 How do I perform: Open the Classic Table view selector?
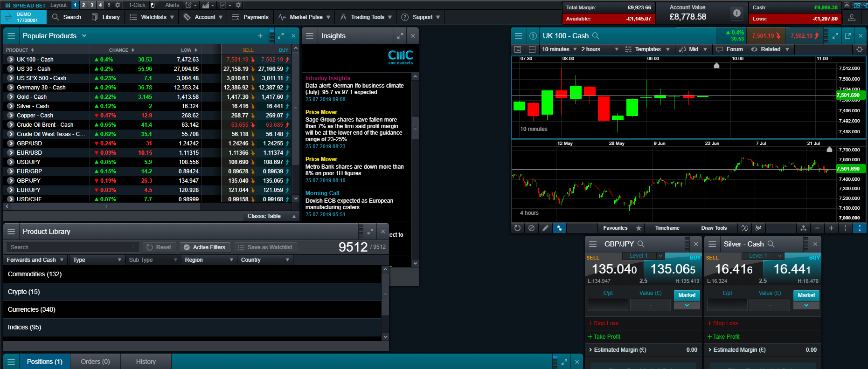click(x=271, y=216)
